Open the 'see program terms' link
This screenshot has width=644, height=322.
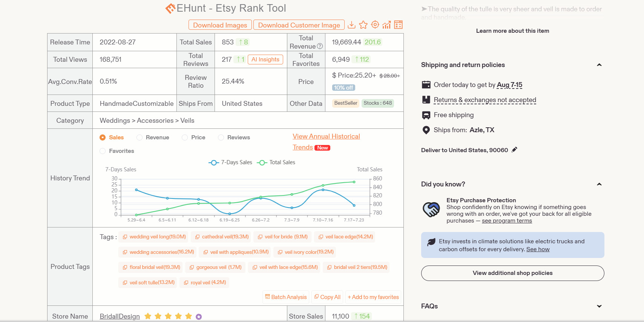point(507,221)
